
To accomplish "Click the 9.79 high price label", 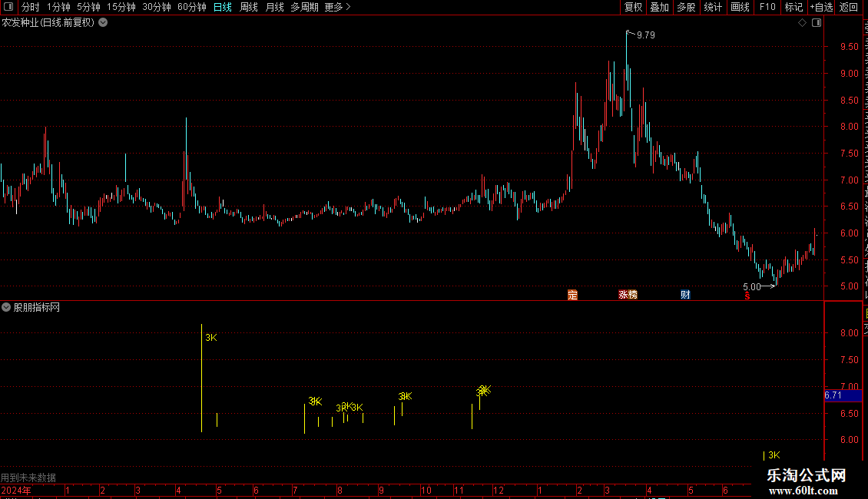I will coord(645,35).
